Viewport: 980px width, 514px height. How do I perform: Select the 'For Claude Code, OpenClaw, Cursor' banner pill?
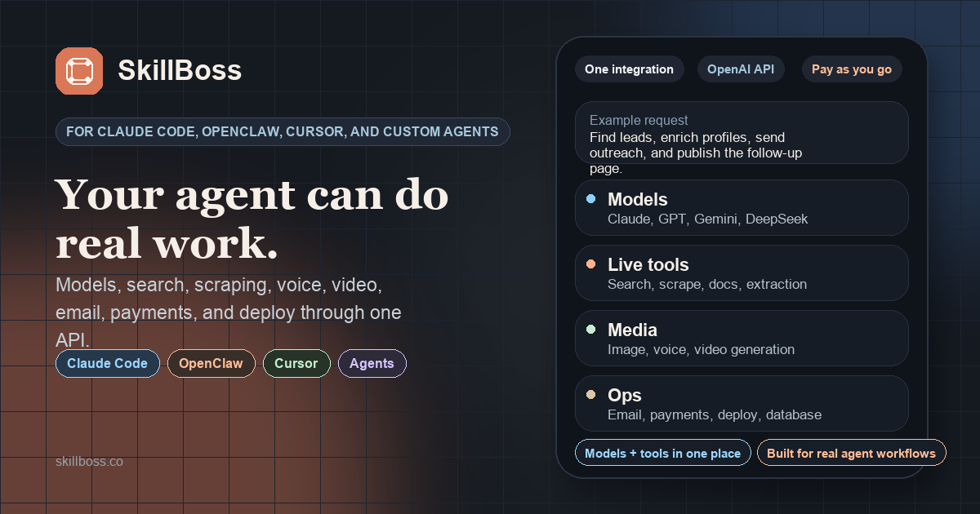(283, 131)
